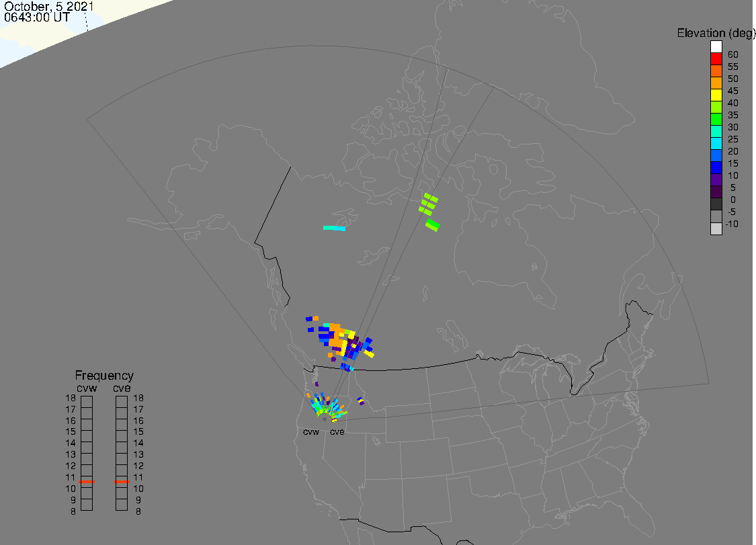Click the red frequency marker on the cve bar
The height and width of the screenshot is (545, 756).
coord(122,481)
